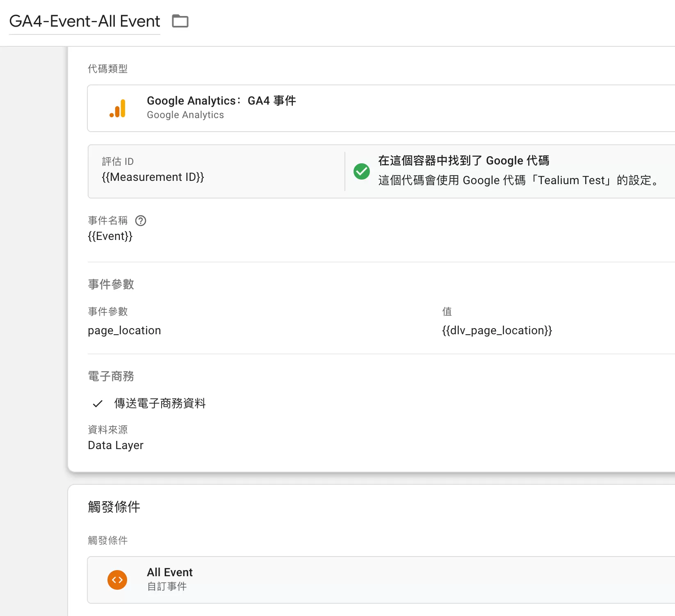Click the 觸發條件 section heading

[114, 507]
